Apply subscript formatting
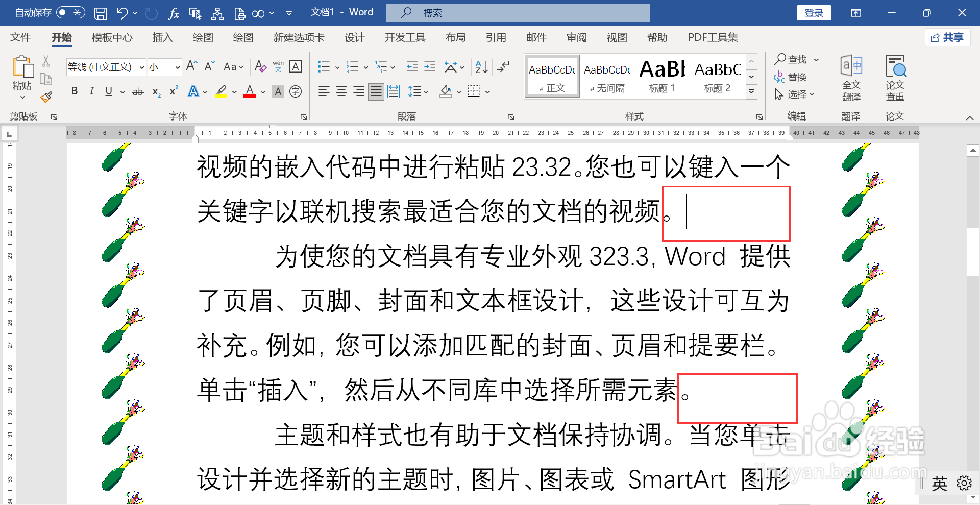 157,92
